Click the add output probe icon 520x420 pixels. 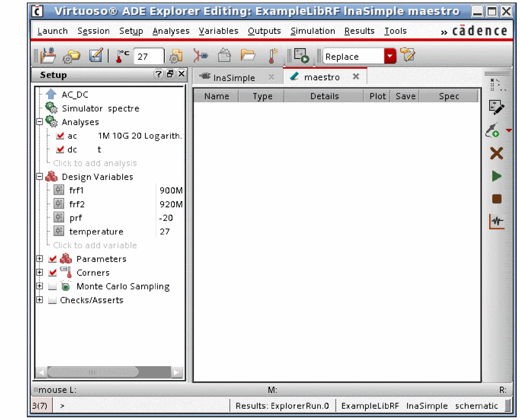click(493, 131)
